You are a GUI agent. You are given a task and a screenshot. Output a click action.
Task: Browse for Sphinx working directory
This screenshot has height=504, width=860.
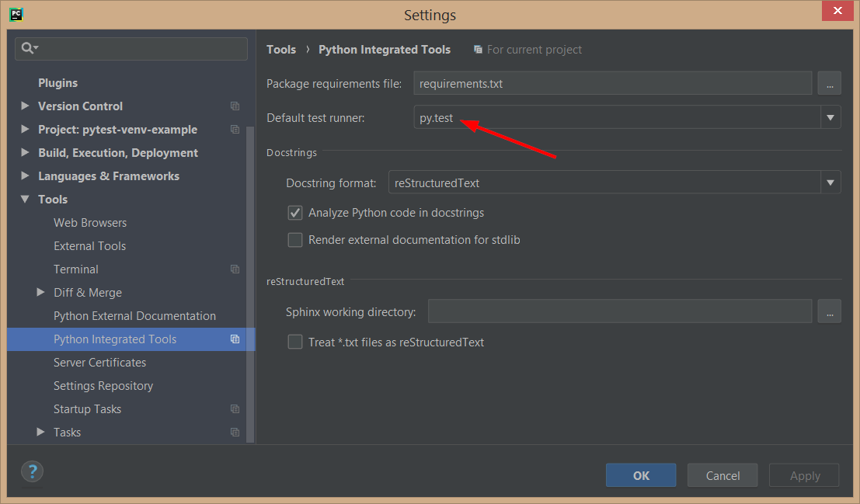click(829, 312)
